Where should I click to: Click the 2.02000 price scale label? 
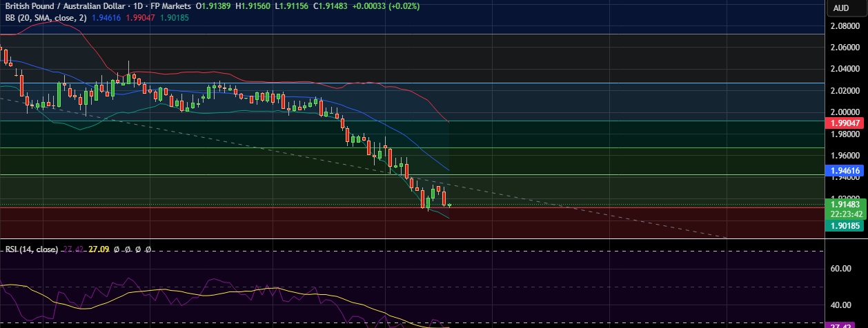point(845,90)
